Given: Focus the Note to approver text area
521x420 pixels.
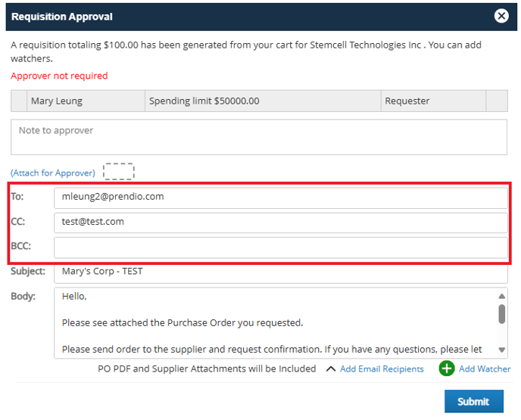Looking at the screenshot, I should click(259, 137).
